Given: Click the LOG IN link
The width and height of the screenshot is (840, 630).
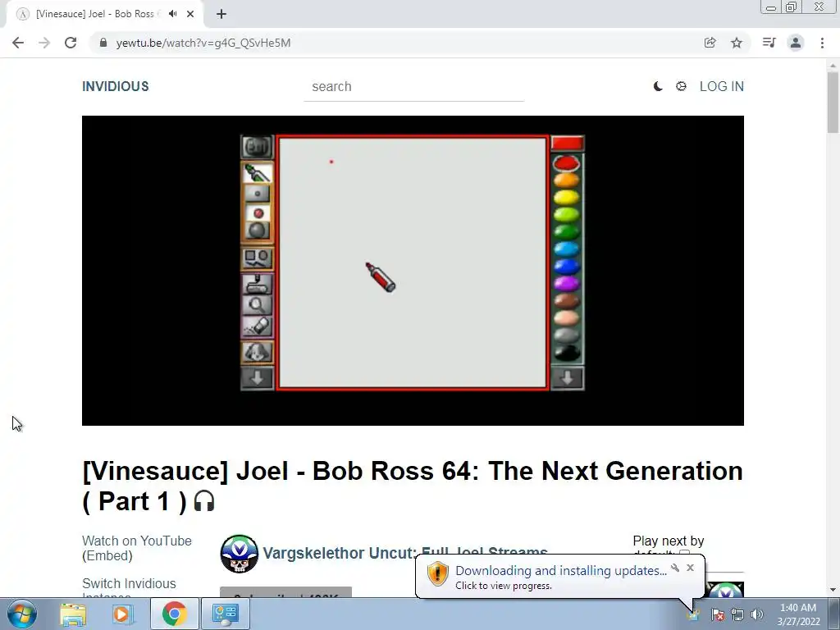Looking at the screenshot, I should click(x=722, y=86).
